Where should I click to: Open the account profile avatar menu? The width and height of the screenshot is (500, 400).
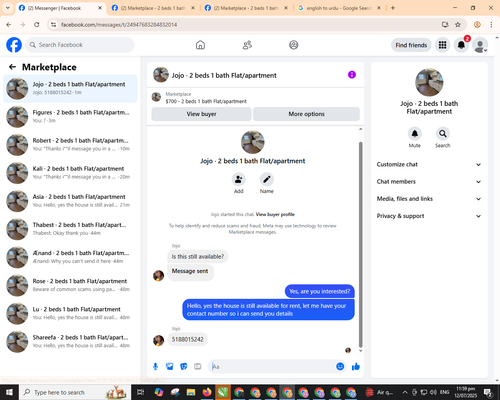(x=480, y=45)
